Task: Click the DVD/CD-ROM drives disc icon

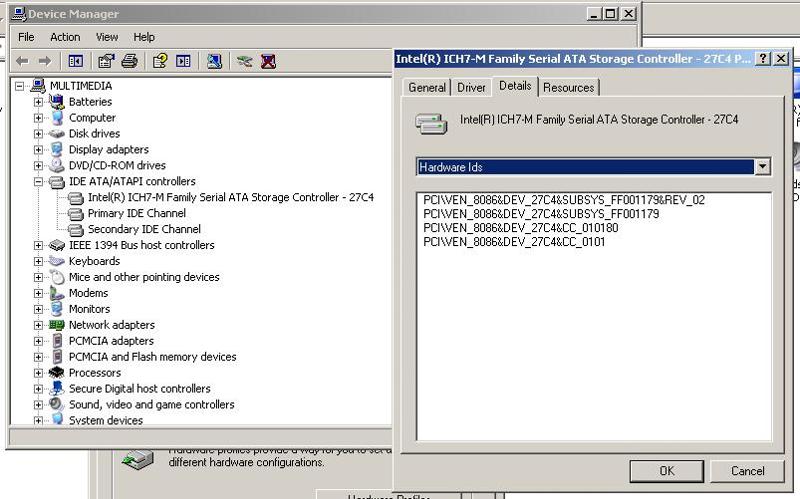Action: (57, 165)
